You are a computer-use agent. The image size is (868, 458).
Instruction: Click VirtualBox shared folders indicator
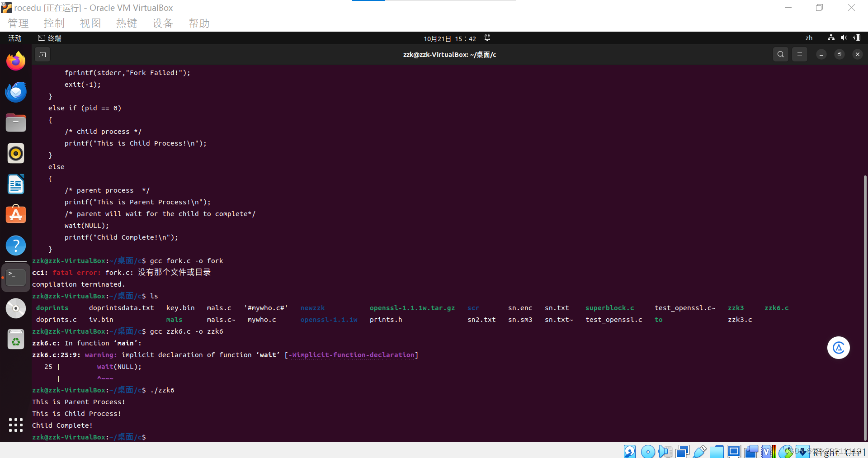point(717,451)
